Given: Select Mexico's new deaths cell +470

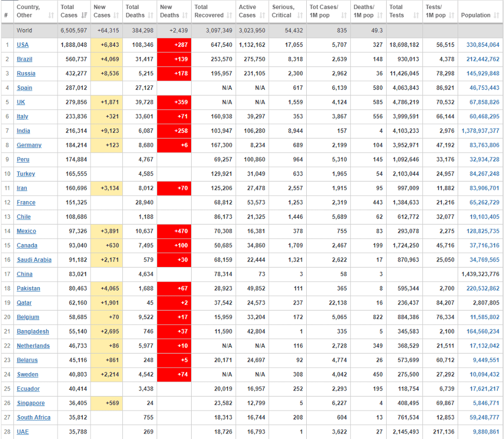Looking at the screenshot, I should pyautogui.click(x=174, y=231).
